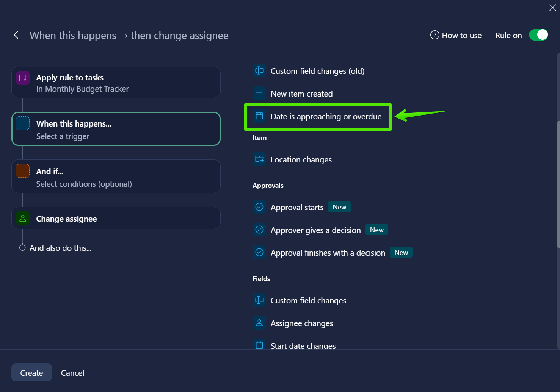Select Approval finishes with a decision
The height and width of the screenshot is (392, 560).
point(328,253)
